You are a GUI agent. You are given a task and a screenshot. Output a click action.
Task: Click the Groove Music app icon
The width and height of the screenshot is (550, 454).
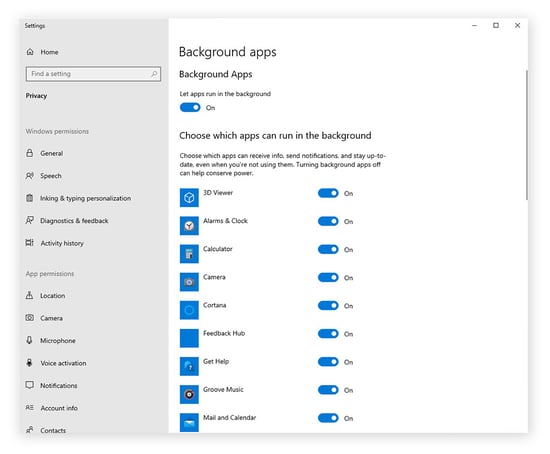click(x=189, y=394)
